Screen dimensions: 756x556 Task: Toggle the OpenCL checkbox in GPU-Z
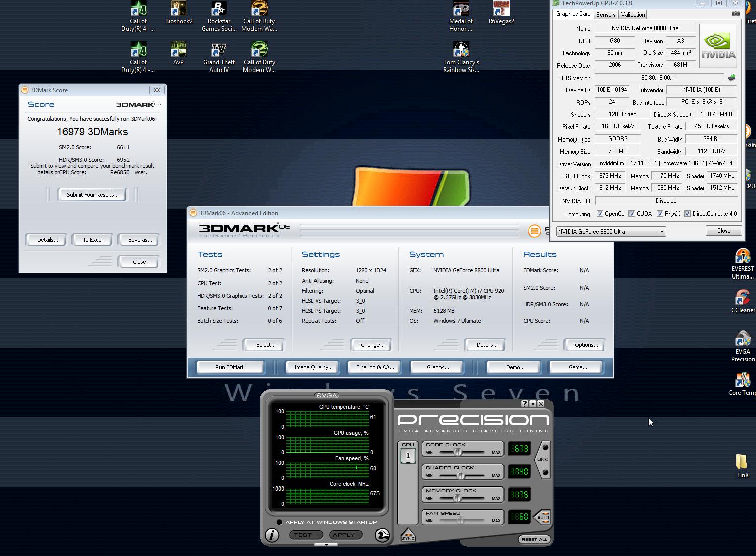(x=600, y=214)
